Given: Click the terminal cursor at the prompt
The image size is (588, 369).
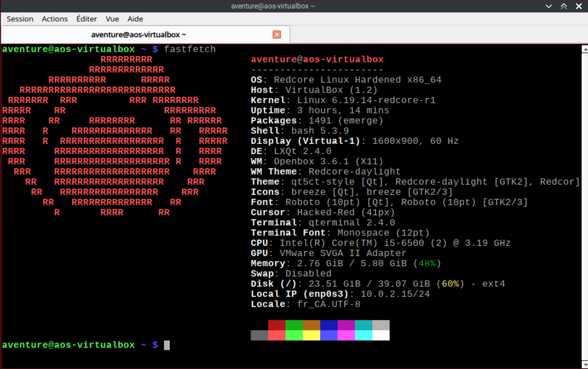Looking at the screenshot, I should [x=167, y=345].
